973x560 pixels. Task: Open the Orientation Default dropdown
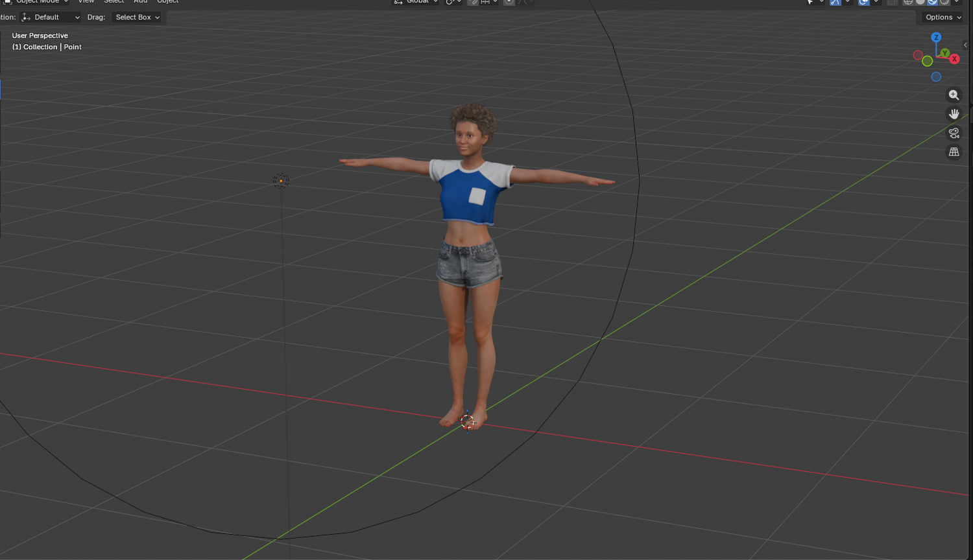tap(51, 17)
